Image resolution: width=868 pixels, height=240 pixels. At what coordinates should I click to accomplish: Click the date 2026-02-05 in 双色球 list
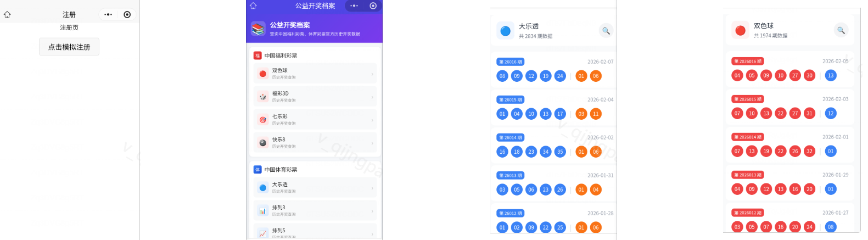[x=836, y=62]
